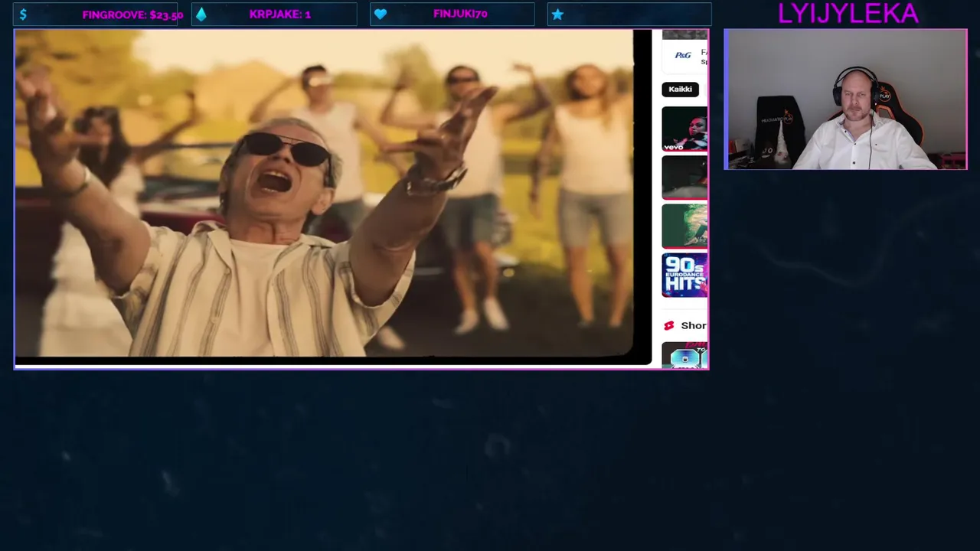Screen dimensions: 980x551
Task: Select the Kaikki filter chip
Action: [x=680, y=90]
